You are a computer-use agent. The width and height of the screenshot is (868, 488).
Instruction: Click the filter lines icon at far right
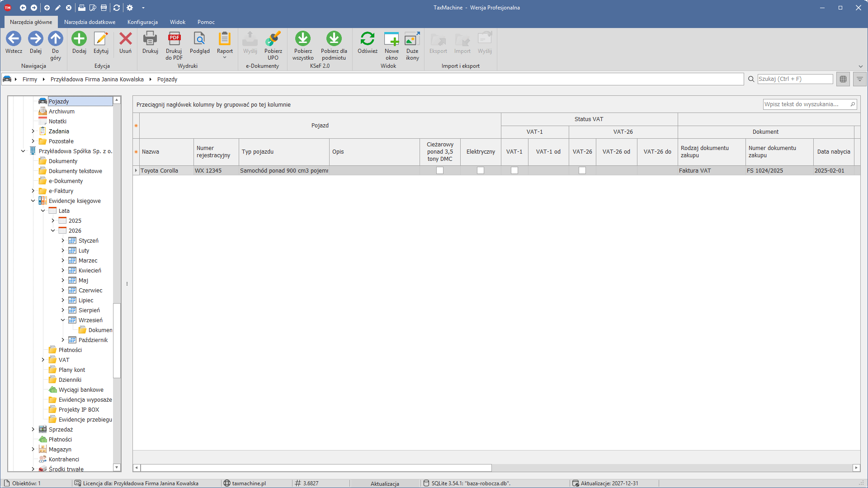(x=860, y=79)
